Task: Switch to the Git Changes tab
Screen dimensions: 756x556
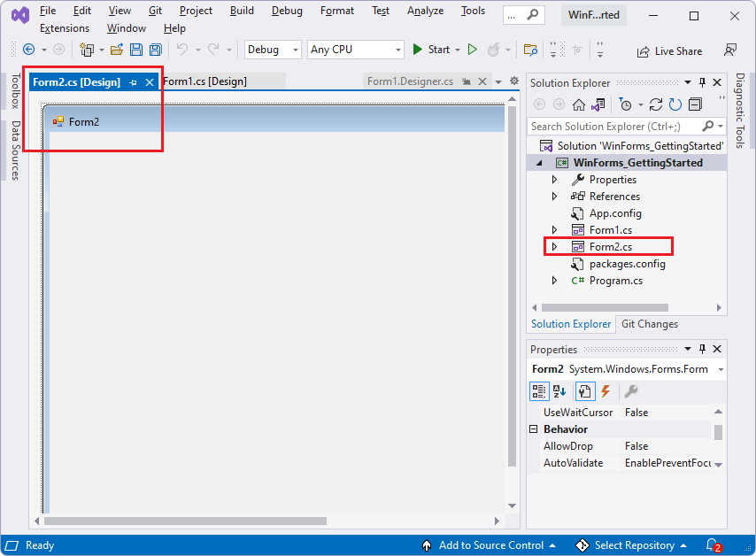Action: tap(649, 324)
